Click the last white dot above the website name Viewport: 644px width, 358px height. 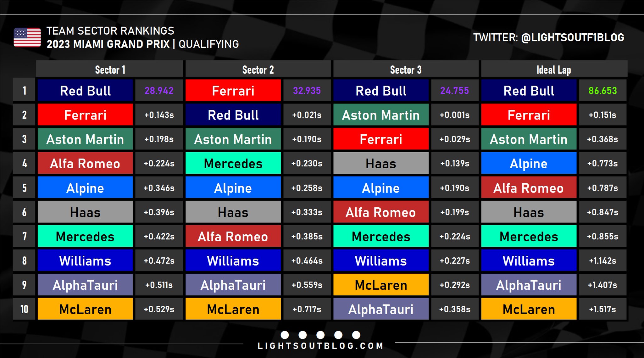coord(356,335)
